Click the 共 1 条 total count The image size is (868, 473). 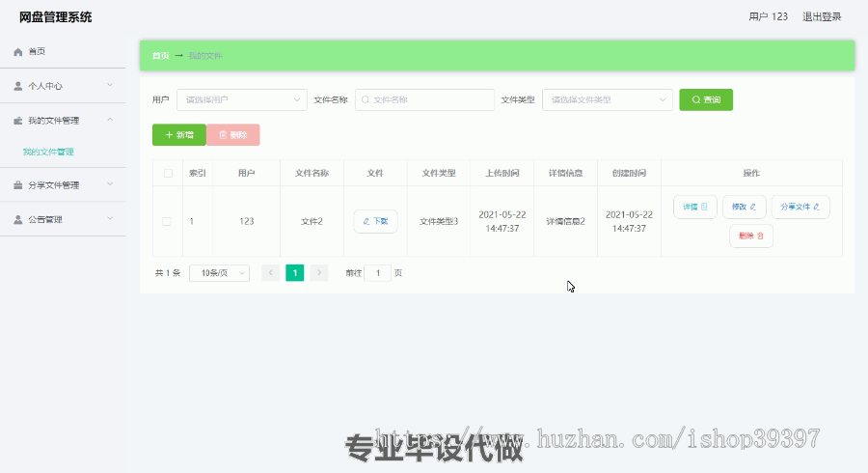[168, 273]
